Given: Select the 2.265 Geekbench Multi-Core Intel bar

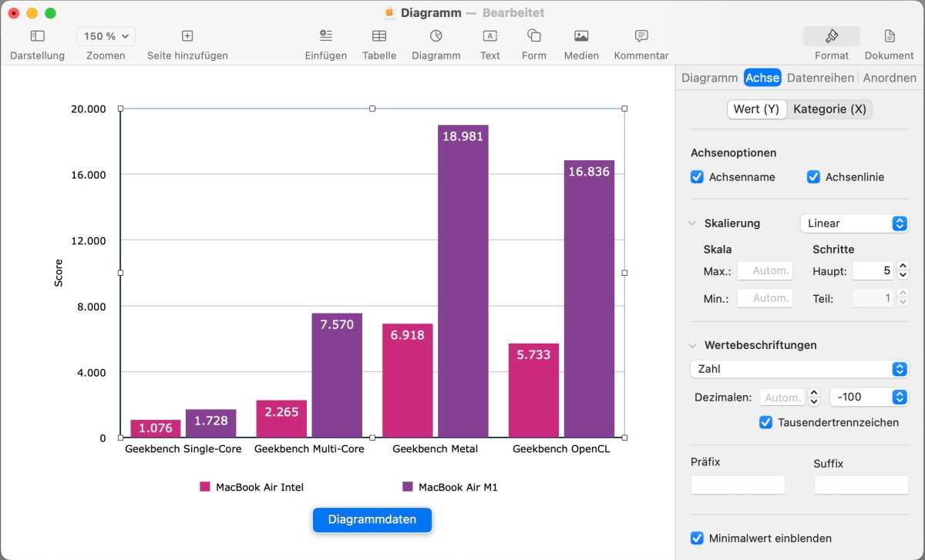Looking at the screenshot, I should [281, 419].
